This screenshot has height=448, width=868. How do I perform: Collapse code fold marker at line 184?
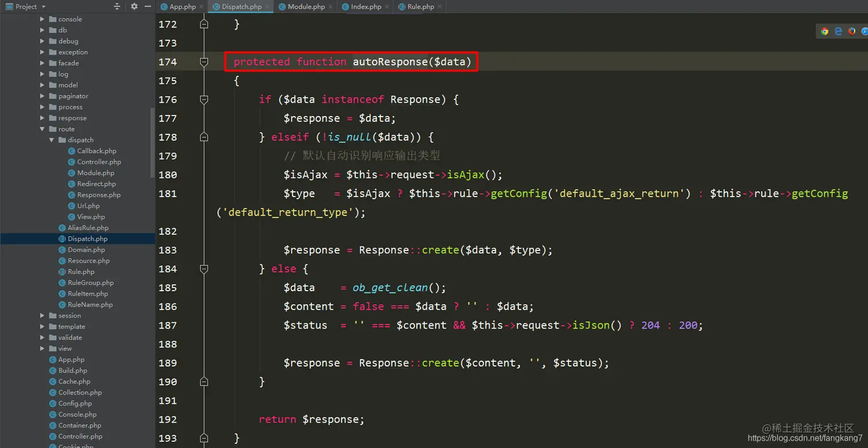tap(204, 269)
